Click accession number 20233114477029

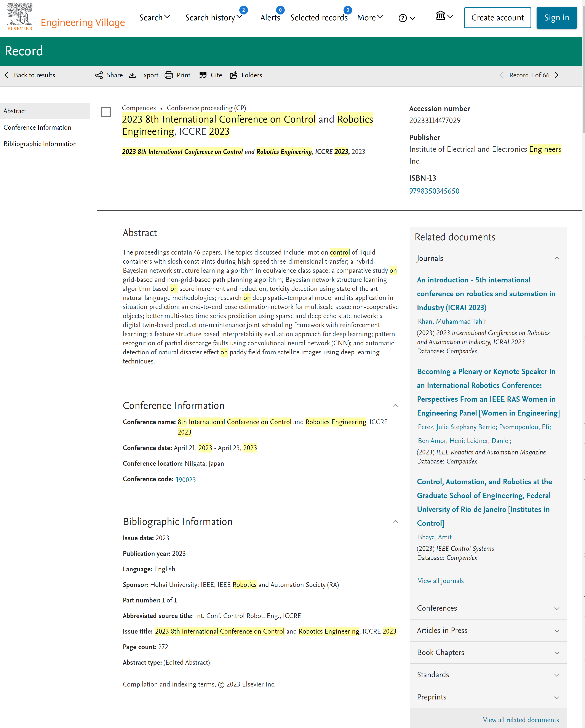435,121
